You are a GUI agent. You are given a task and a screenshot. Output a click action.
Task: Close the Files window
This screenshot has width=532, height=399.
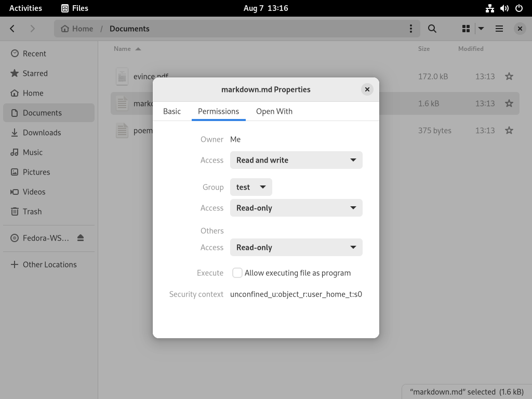click(x=520, y=29)
